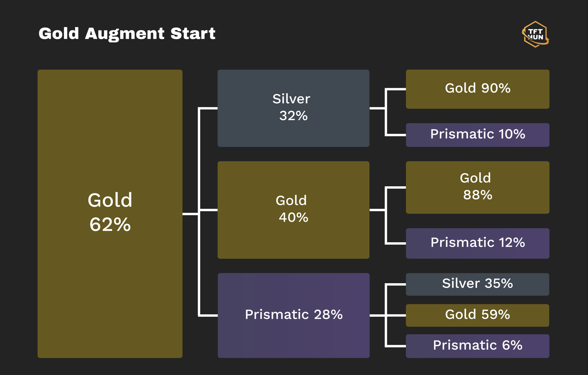Viewport: 588px width, 375px height.
Task: Click the Prismatic 28% box
Action: (x=293, y=316)
